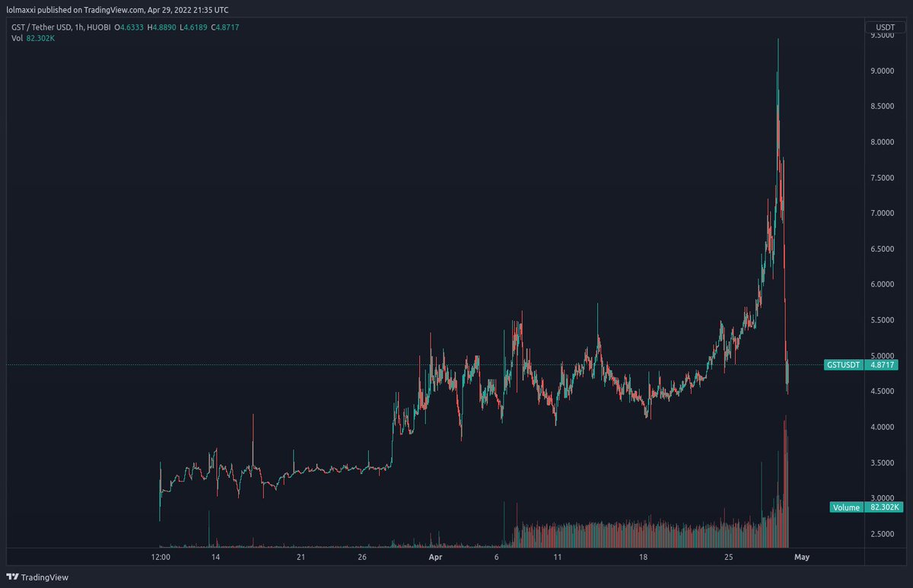
Task: Click the GSTUSDT price label tag
Action: (x=843, y=365)
